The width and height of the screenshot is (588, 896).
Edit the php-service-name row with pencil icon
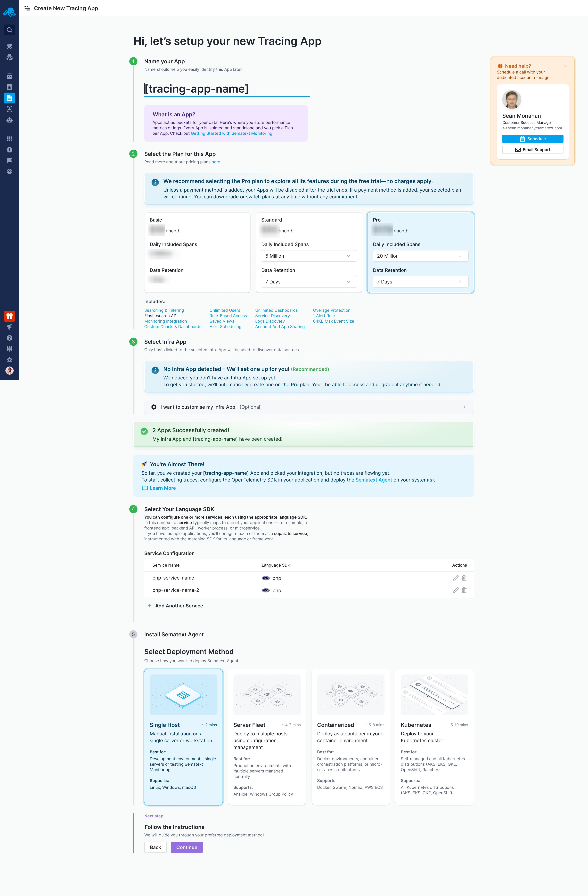click(455, 578)
